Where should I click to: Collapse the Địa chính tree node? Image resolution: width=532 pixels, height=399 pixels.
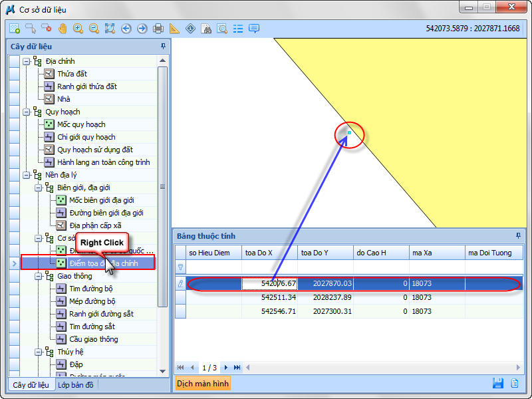(x=27, y=61)
